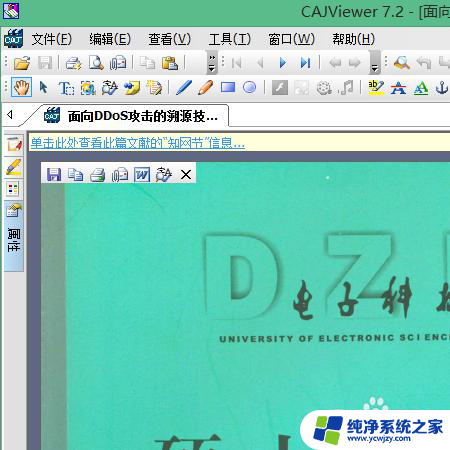Open the 查看(V) menu
The image size is (450, 450).
(x=170, y=39)
